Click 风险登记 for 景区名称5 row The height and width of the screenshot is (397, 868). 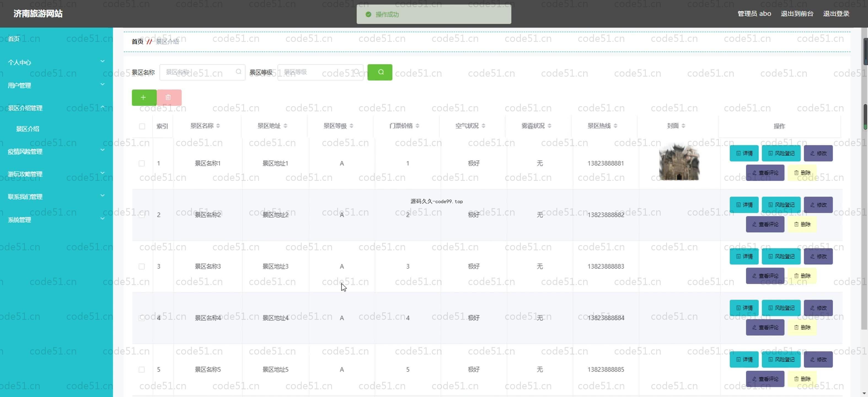[781, 360]
